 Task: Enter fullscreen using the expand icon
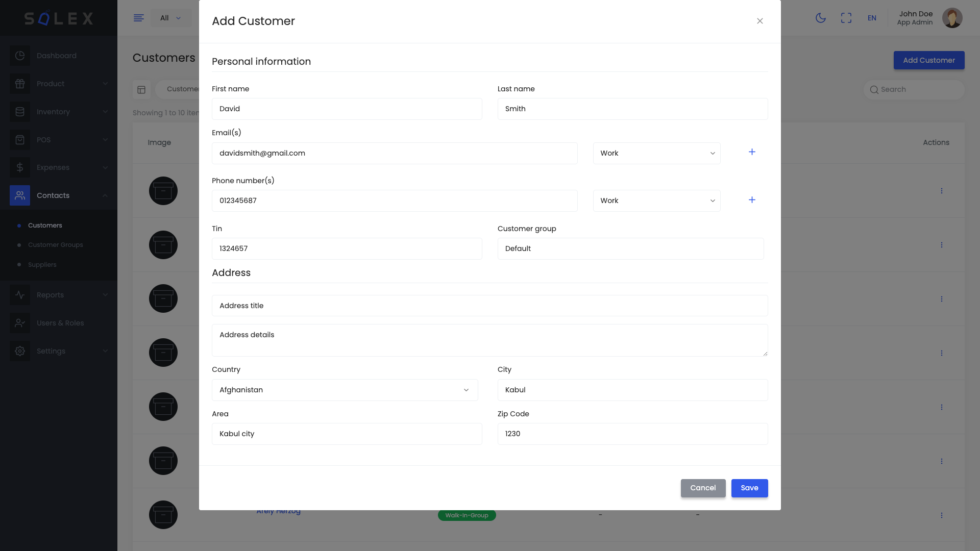click(846, 18)
